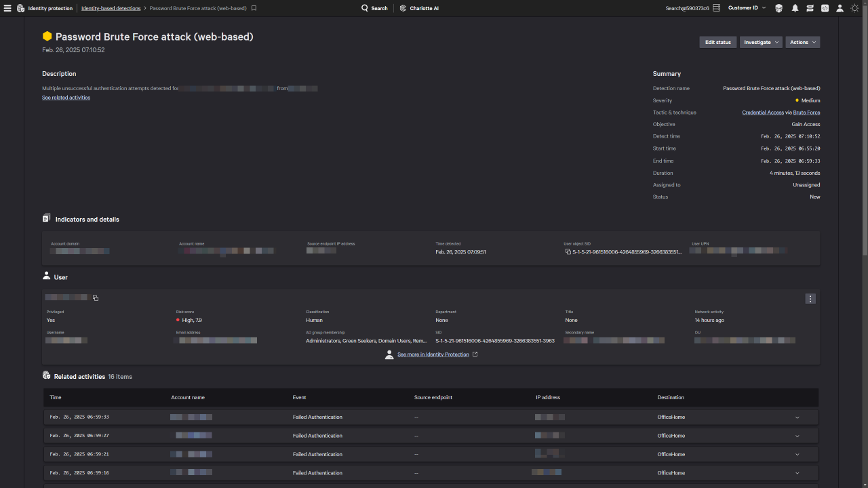868x488 pixels.
Task: Expand the Actions dropdown
Action: coord(803,42)
